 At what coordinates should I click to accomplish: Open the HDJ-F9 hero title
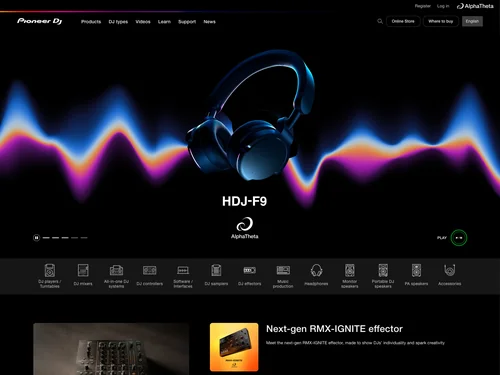click(x=245, y=201)
